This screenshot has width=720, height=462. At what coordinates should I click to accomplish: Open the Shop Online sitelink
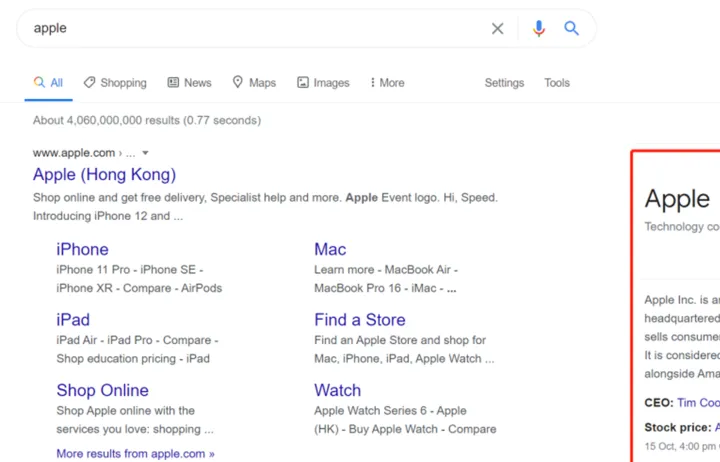[102, 390]
